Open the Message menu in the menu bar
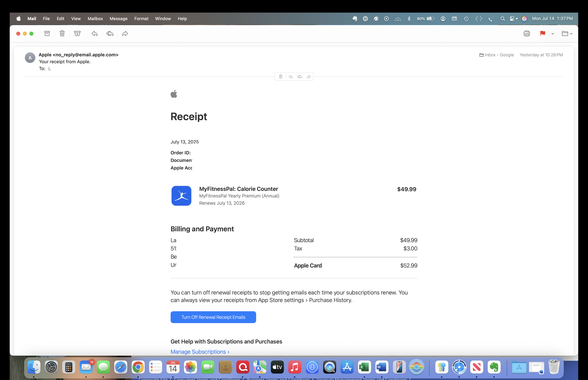 (118, 19)
